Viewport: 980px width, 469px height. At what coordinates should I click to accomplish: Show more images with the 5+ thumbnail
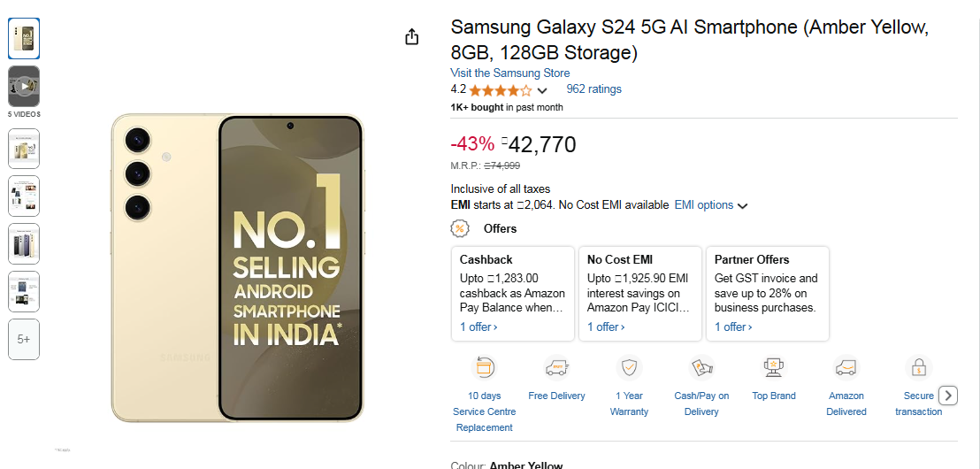pyautogui.click(x=24, y=339)
